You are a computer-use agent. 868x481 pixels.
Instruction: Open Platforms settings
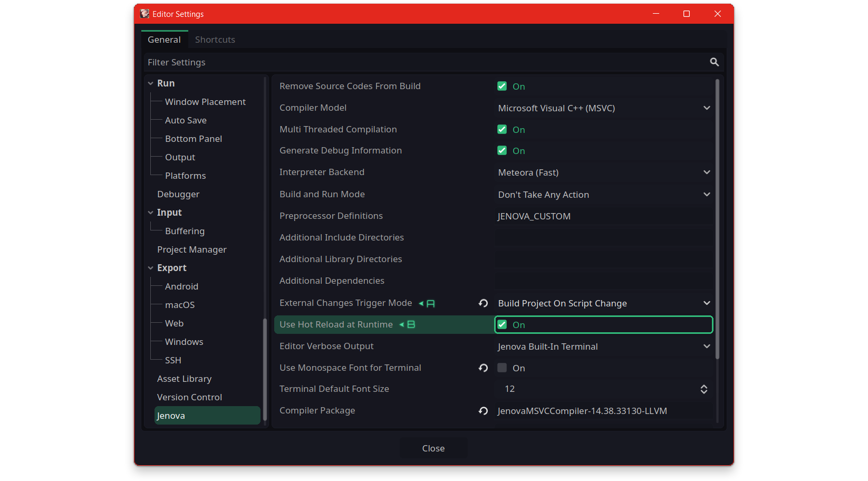(x=185, y=176)
